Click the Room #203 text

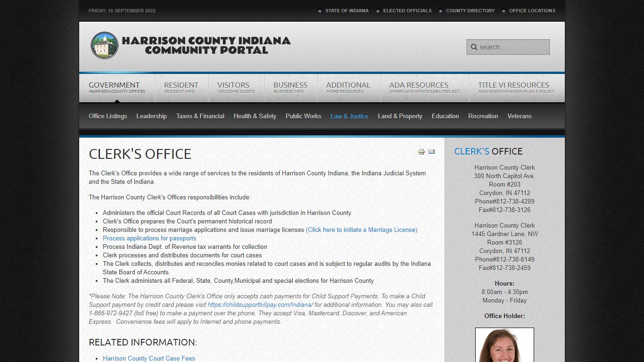click(x=504, y=185)
